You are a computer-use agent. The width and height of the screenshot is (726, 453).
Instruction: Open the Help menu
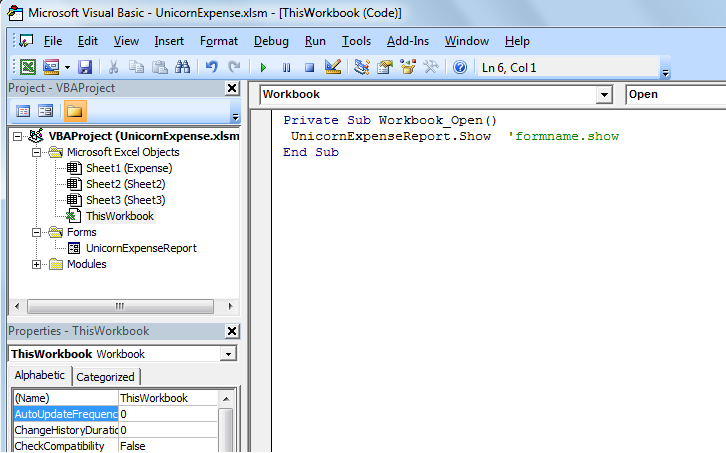pyautogui.click(x=517, y=41)
